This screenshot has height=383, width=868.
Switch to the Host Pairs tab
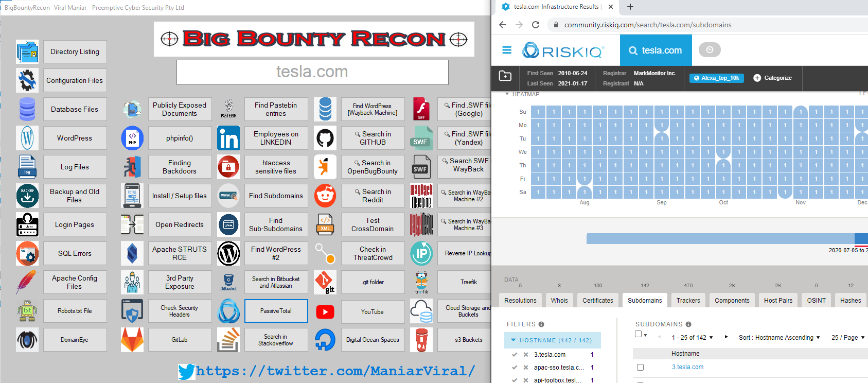[x=778, y=301]
